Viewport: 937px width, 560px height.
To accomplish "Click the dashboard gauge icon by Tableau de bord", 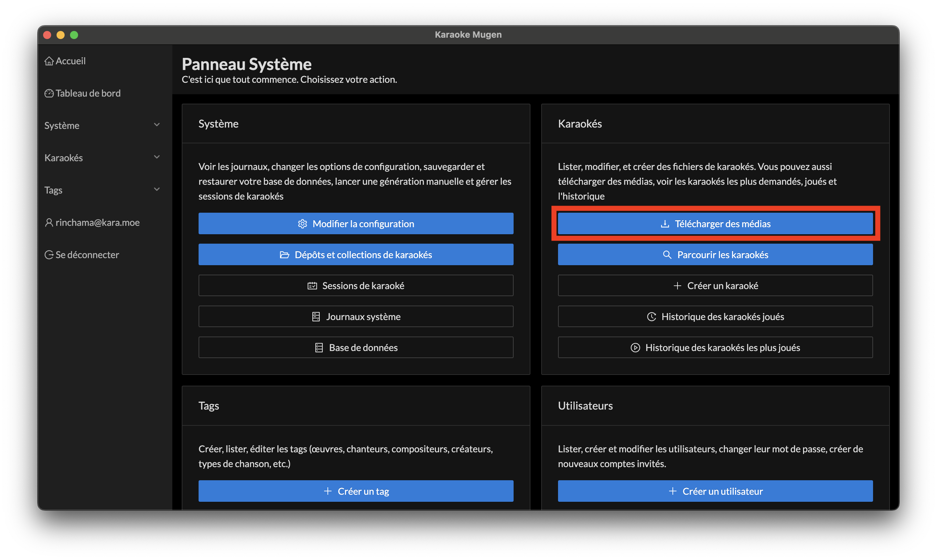I will (49, 93).
